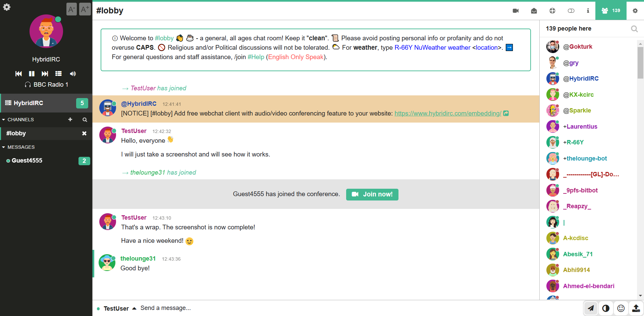Screen dimensions: 644x316
Task: Open the envelope mail icon in header
Action: 534,11
